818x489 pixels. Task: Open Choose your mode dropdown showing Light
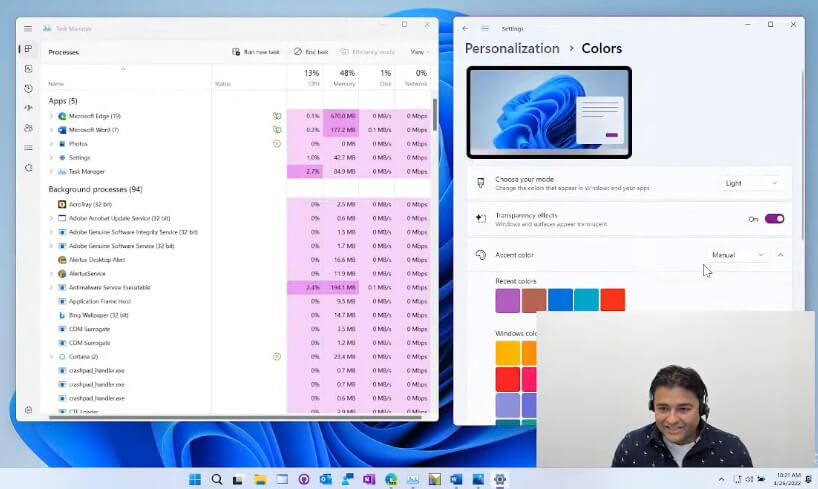click(751, 183)
